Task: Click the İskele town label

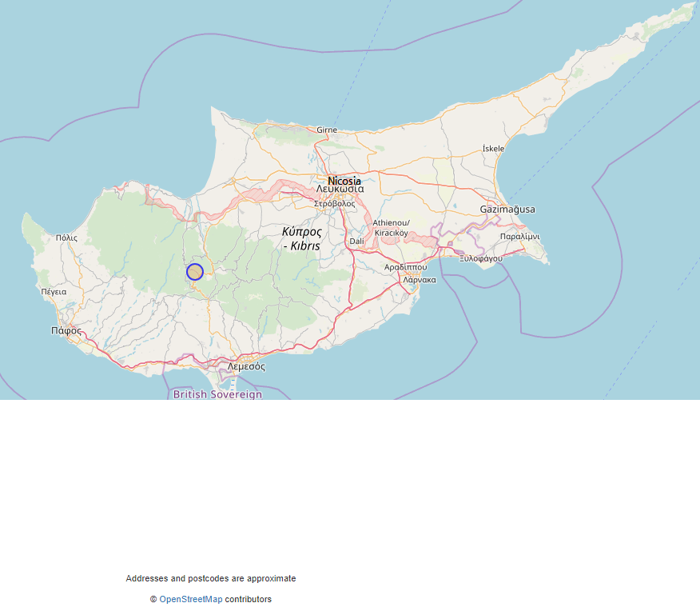Action: [493, 148]
